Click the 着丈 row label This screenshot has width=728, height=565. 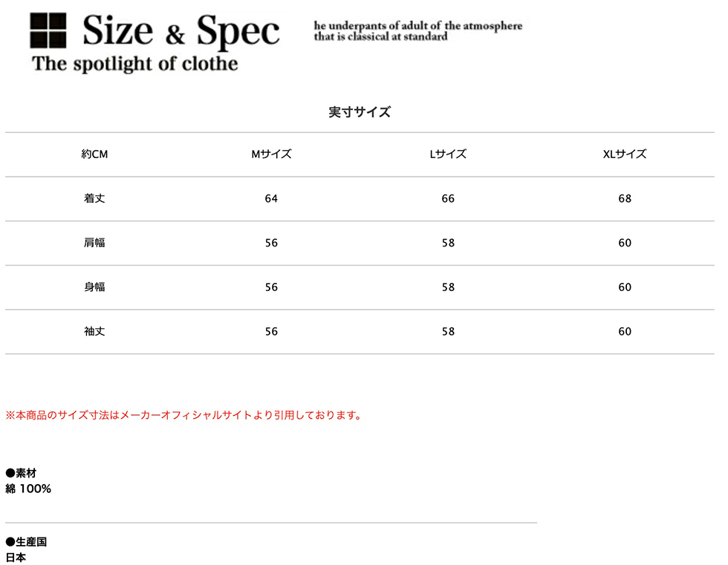94,198
